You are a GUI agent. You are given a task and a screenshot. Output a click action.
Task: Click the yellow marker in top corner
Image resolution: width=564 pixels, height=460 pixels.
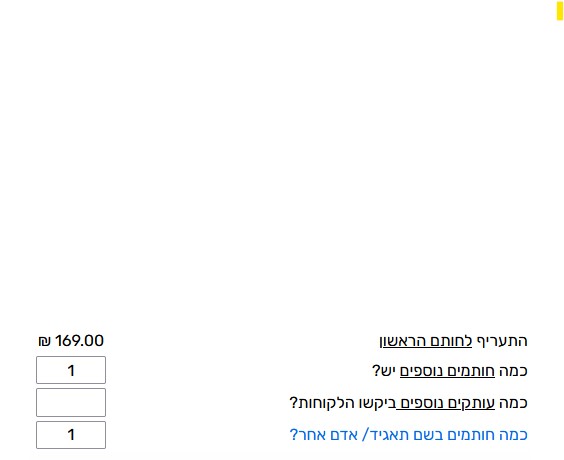(x=559, y=10)
